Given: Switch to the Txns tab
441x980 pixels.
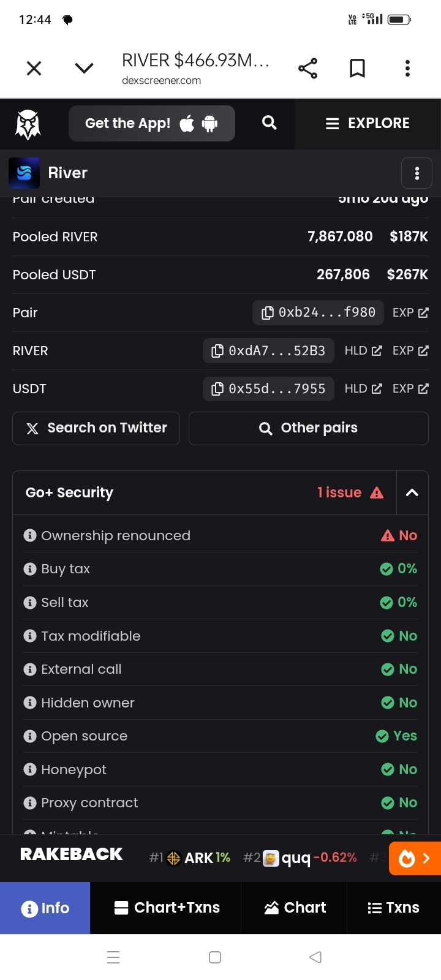Looking at the screenshot, I should pos(393,908).
